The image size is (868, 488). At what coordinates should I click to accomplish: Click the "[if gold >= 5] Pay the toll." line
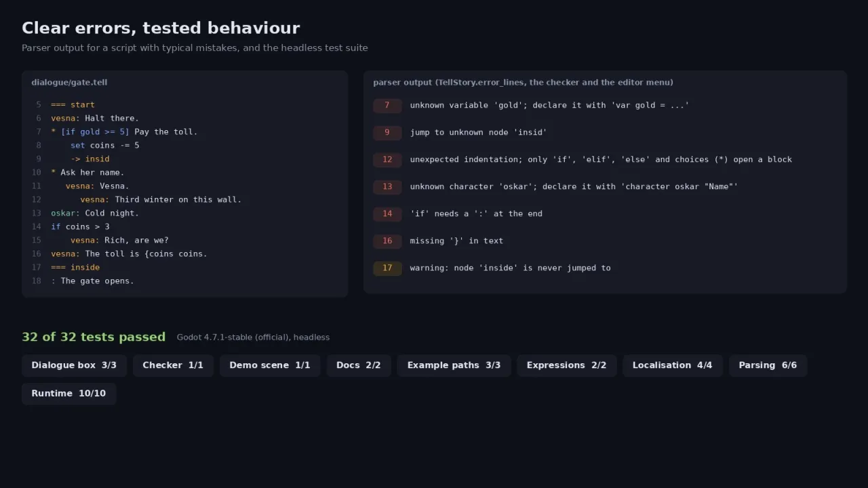coord(124,131)
